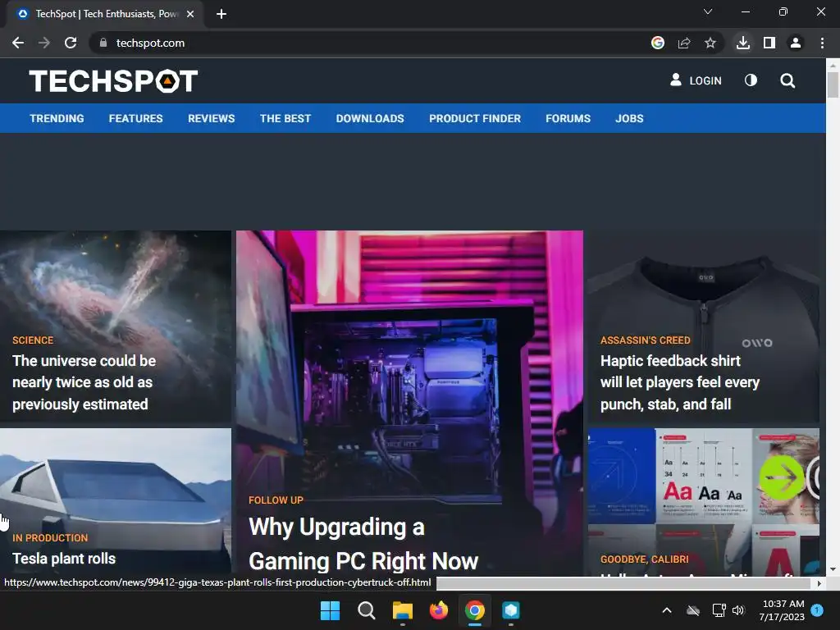This screenshot has width=840, height=630.
Task: Expand the tab search chevron
Action: (708, 11)
